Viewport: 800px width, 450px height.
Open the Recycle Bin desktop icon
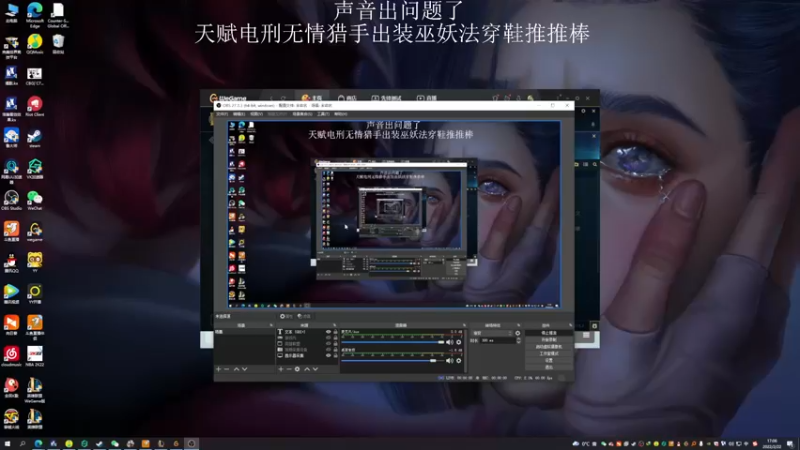coord(58,44)
